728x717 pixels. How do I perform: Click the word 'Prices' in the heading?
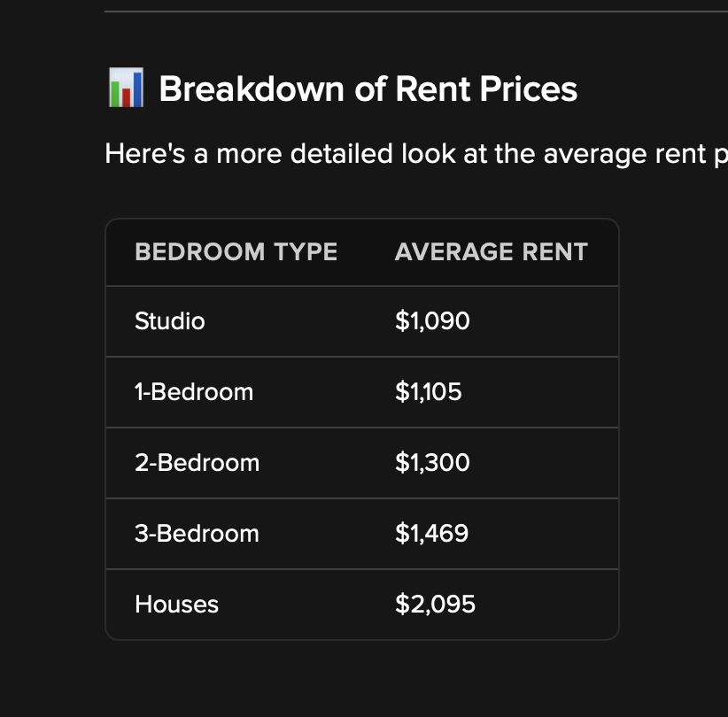(529, 89)
